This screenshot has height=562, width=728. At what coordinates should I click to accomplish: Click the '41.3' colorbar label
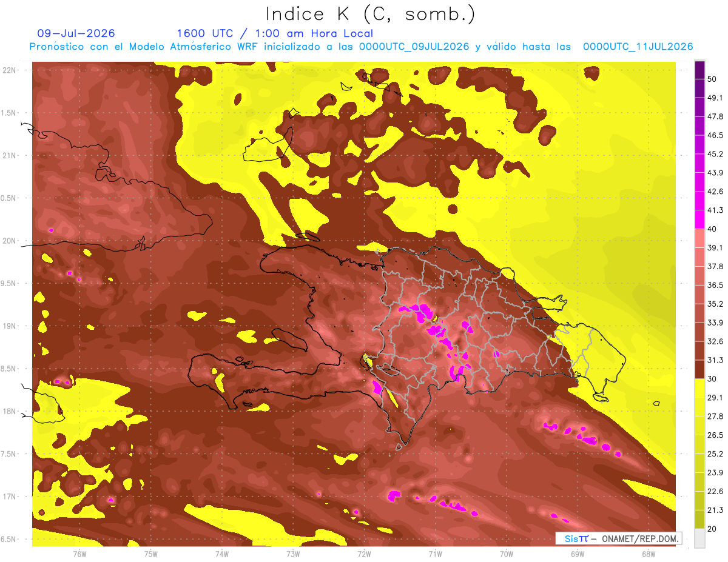point(715,210)
